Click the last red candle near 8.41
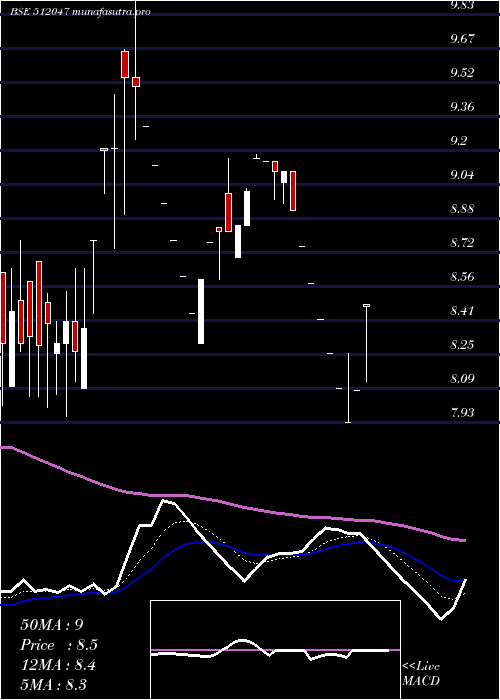Image resolution: width=500 pixels, height=700 pixels. 367,305
